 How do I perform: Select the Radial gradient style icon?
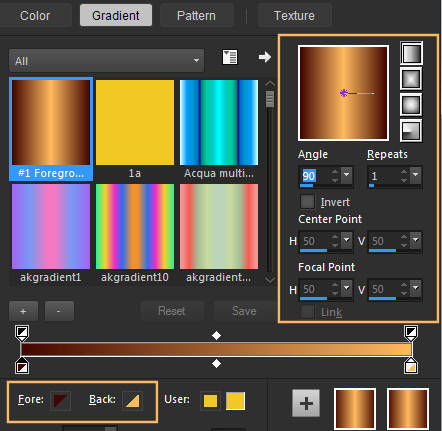tap(411, 131)
